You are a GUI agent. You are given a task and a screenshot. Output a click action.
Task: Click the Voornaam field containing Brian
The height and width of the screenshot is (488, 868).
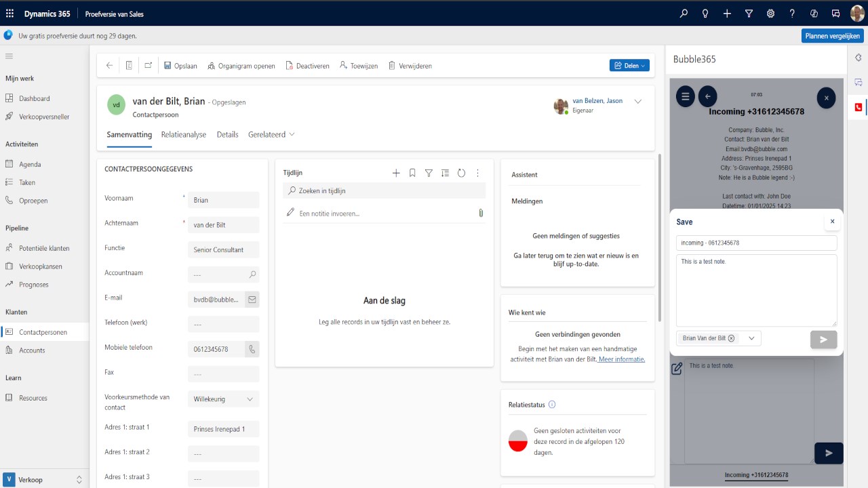[224, 200]
